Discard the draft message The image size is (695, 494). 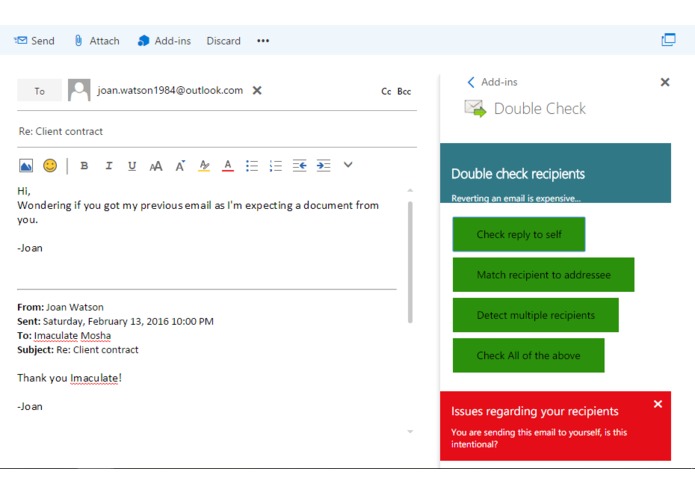click(x=223, y=41)
